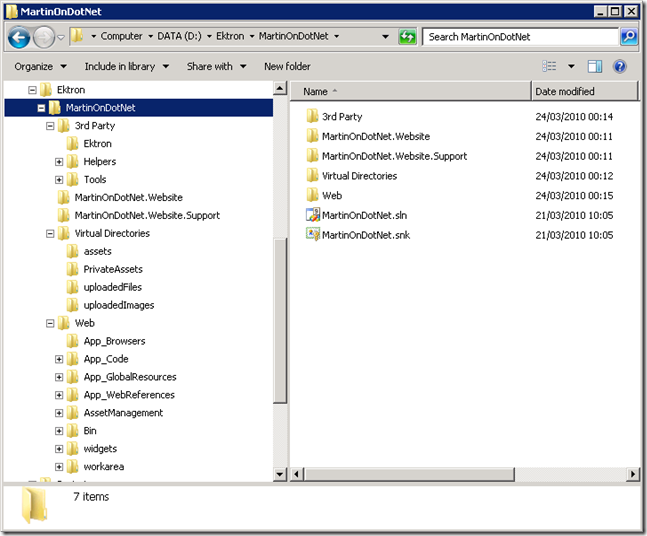The image size is (647, 536).
Task: Click MartinOnDotNet in the address breadcrumb
Action: (x=293, y=36)
